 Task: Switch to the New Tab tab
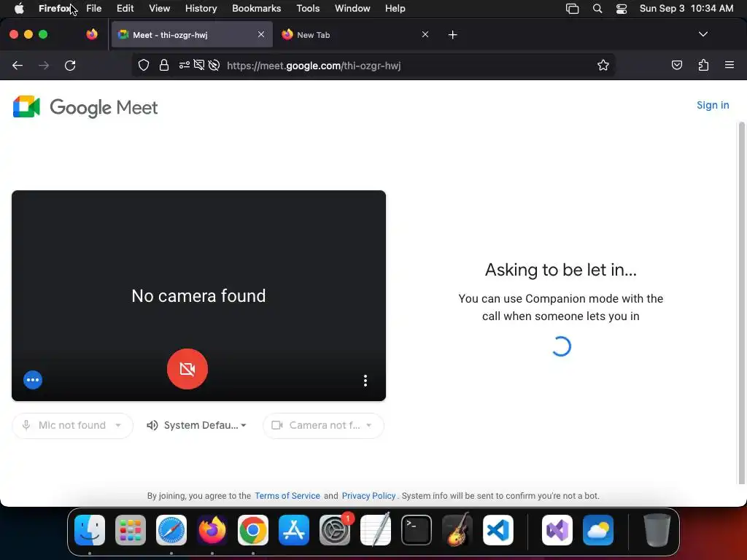pos(355,35)
